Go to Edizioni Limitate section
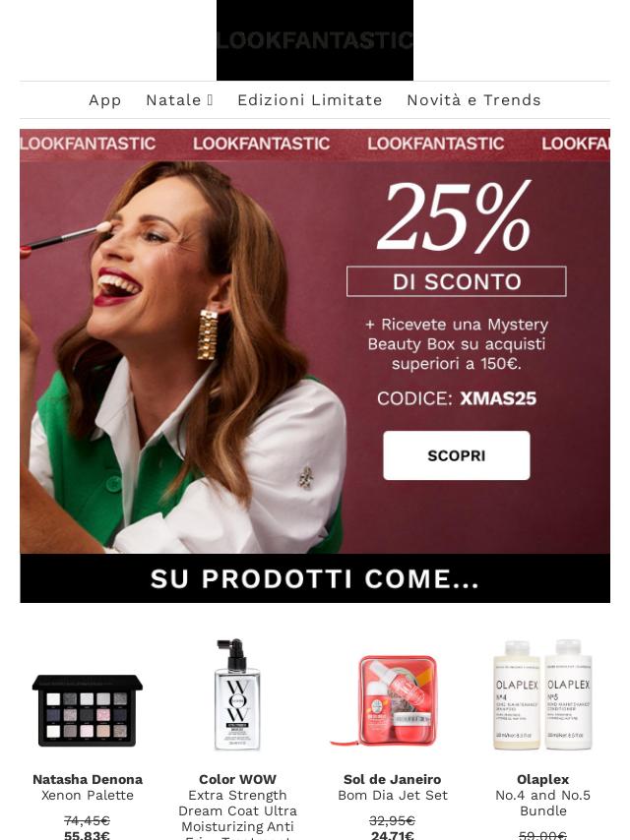The image size is (630, 840). [x=310, y=100]
